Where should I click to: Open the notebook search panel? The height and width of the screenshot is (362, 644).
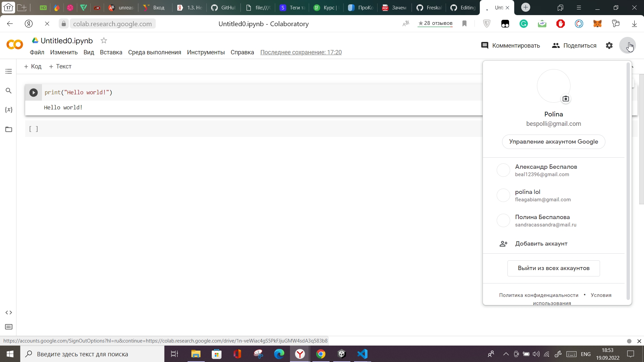tap(9, 90)
